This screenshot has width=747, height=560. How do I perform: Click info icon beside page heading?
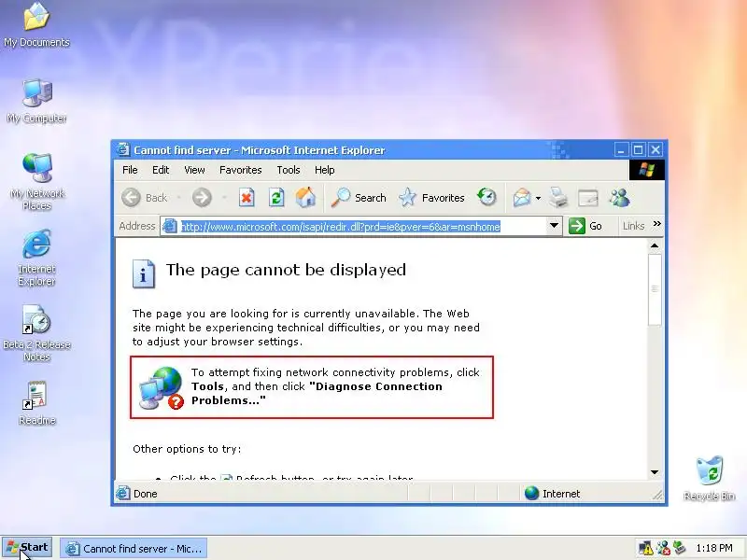(144, 273)
